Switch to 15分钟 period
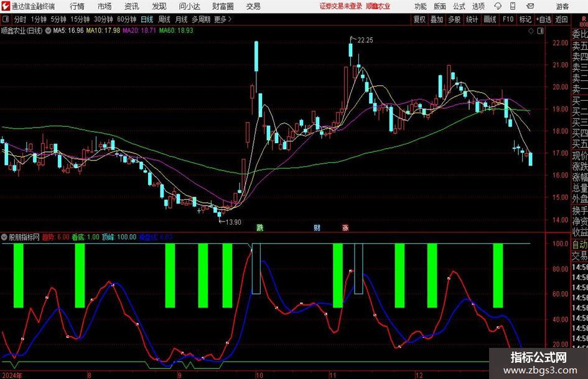Viewport: 588px width, 379px height. [80, 19]
